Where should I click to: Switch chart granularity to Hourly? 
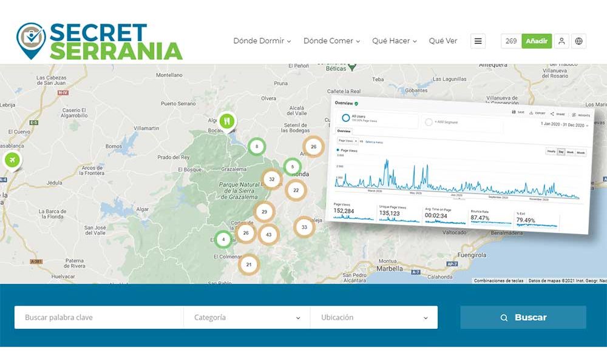point(551,151)
